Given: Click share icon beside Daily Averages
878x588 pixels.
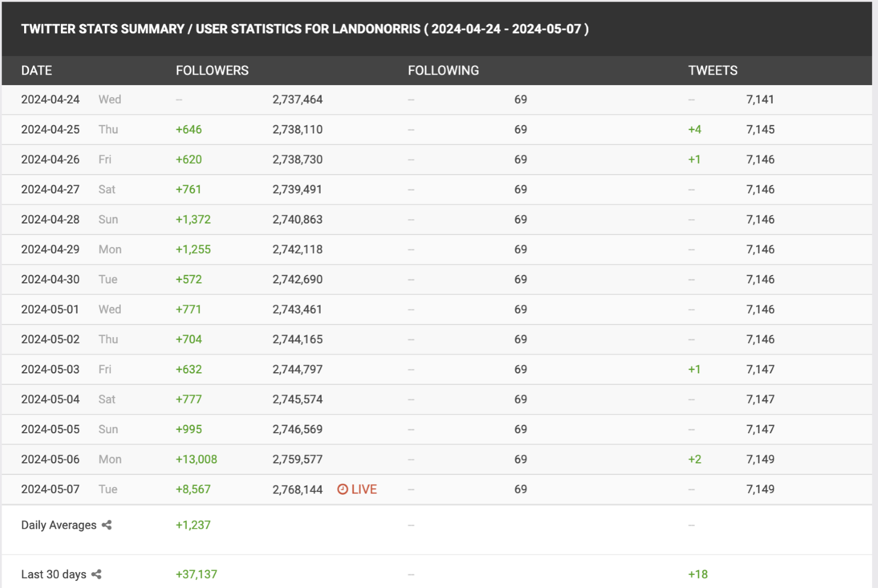Looking at the screenshot, I should click(107, 525).
